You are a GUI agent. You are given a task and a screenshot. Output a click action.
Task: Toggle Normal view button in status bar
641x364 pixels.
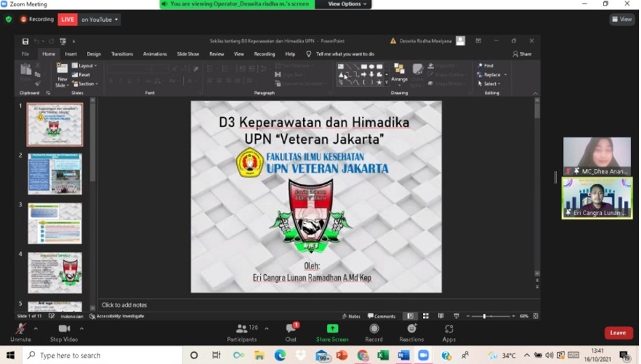tap(410, 316)
